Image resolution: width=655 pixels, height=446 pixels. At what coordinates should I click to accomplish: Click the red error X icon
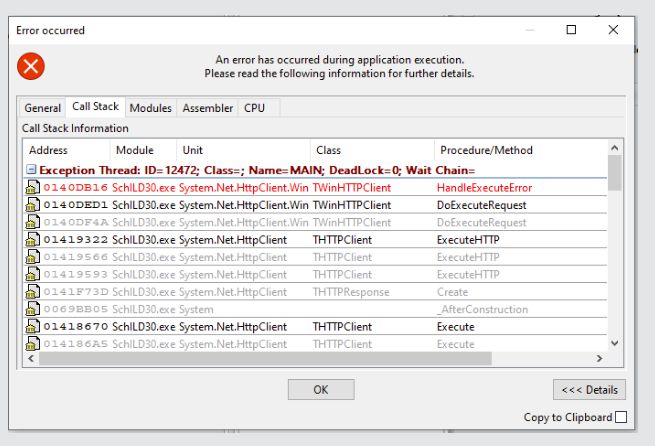pos(31,66)
